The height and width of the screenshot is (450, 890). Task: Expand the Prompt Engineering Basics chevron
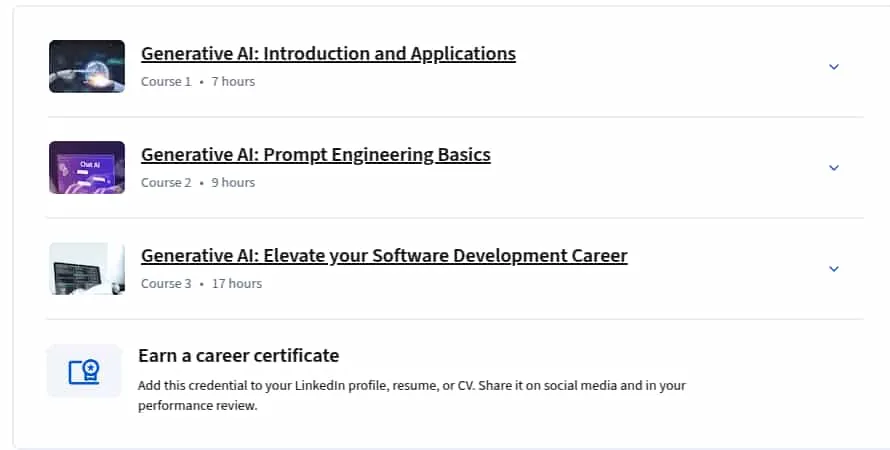834,167
